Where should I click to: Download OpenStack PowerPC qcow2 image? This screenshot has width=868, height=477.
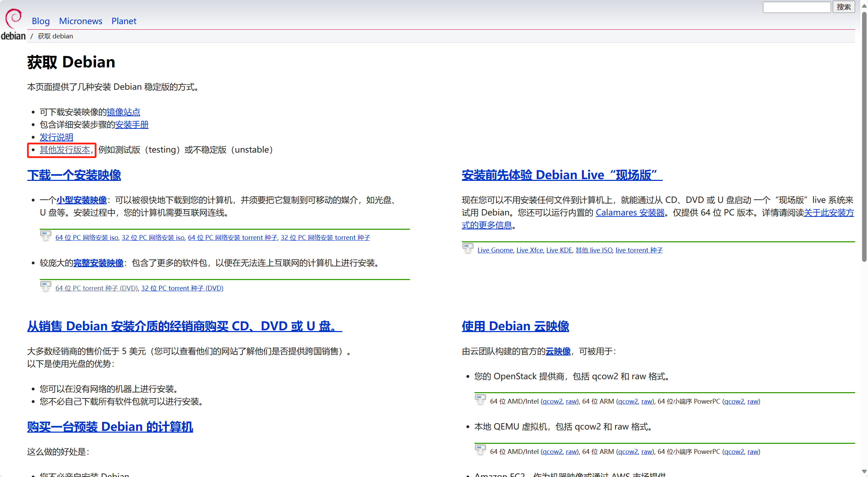(x=734, y=401)
